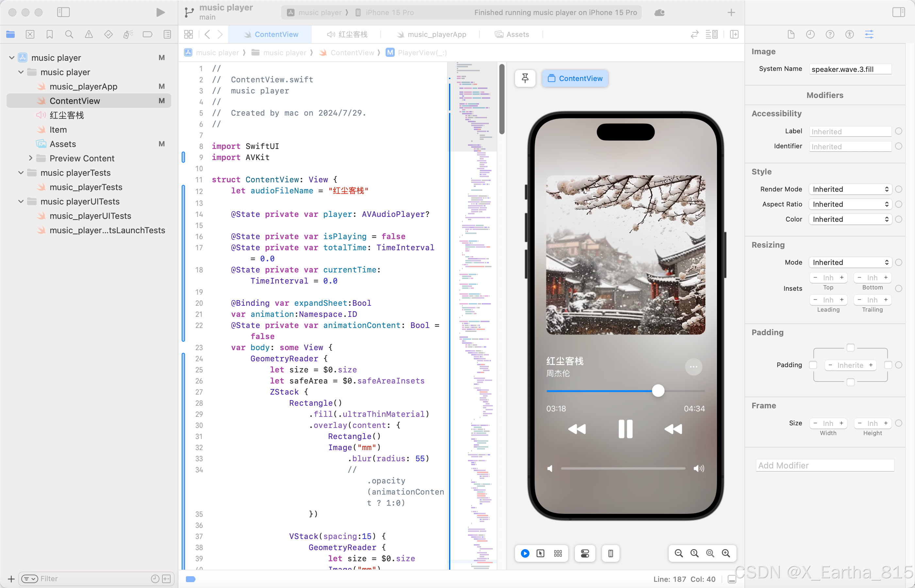
Task: Check the top padding checkbox
Action: 851,348
